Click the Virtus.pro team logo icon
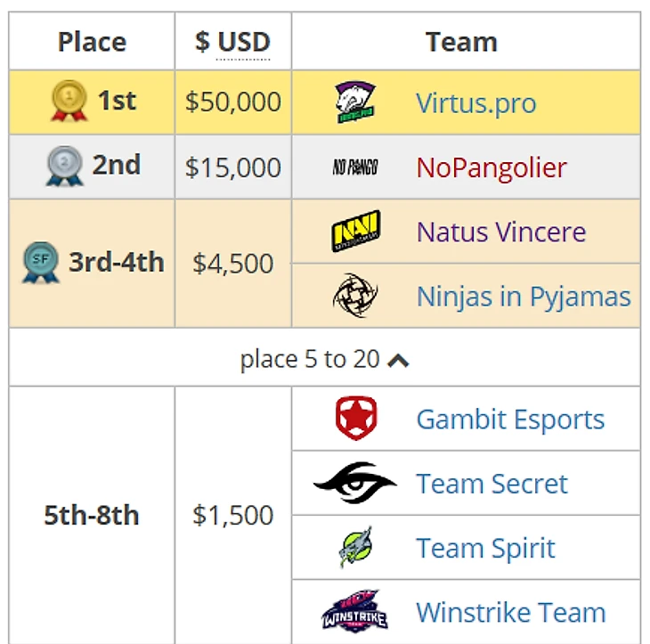The image size is (650, 644). point(356,102)
